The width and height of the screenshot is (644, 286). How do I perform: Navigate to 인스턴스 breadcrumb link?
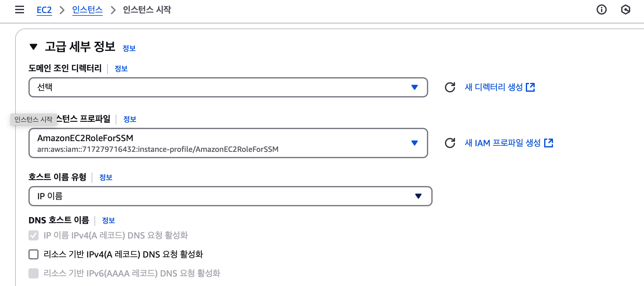tap(87, 10)
